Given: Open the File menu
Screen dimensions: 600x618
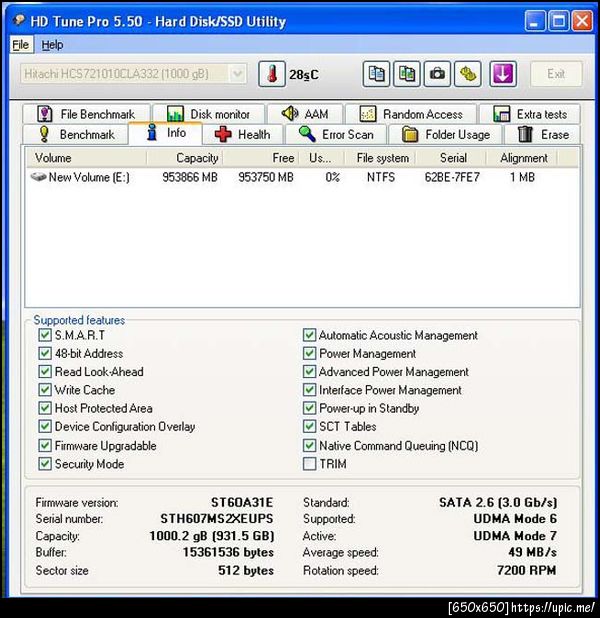Looking at the screenshot, I should coord(20,45).
